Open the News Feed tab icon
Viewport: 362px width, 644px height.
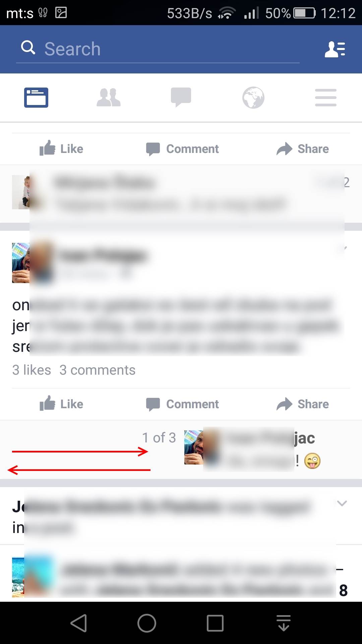click(x=36, y=98)
